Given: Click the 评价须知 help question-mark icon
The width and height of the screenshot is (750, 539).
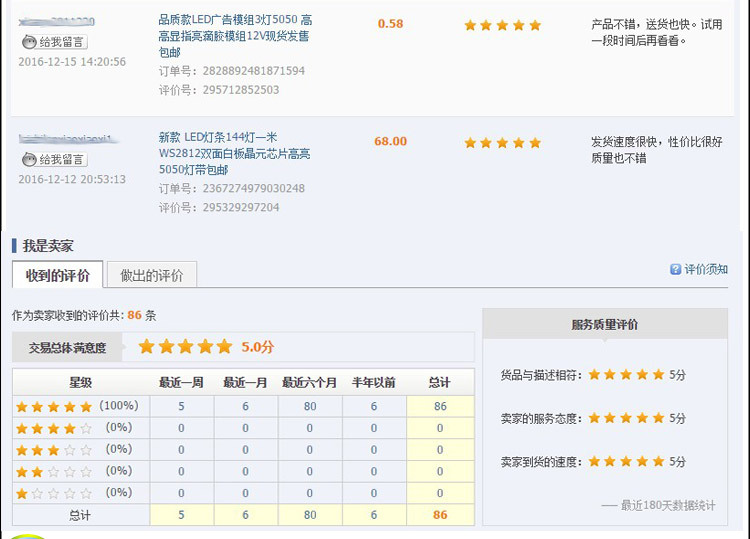Looking at the screenshot, I should pyautogui.click(x=676, y=270).
